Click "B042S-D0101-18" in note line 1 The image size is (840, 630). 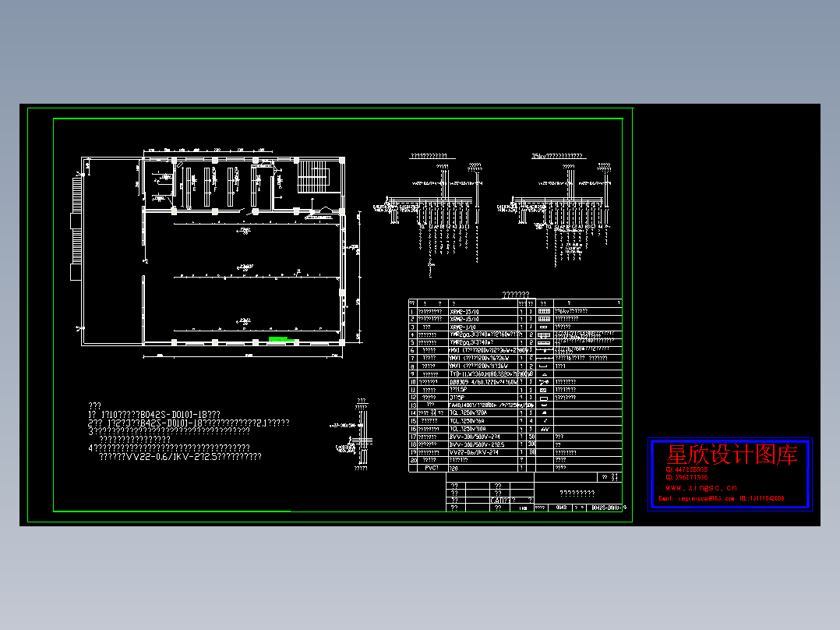[x=173, y=415]
